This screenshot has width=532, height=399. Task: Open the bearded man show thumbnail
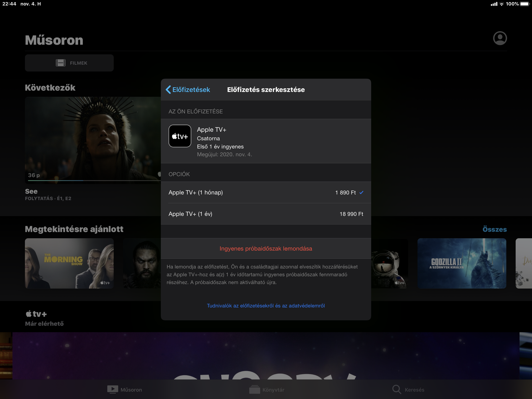click(142, 263)
